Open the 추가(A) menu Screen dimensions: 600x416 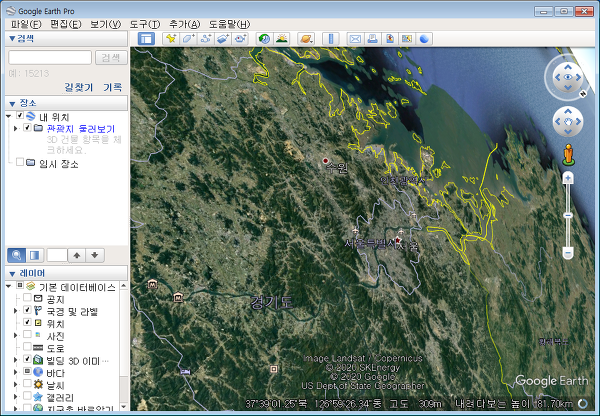[184, 24]
